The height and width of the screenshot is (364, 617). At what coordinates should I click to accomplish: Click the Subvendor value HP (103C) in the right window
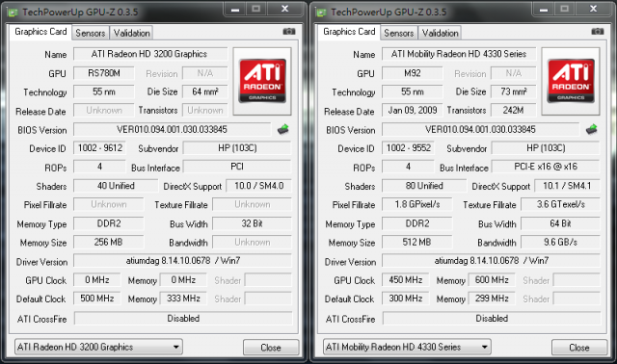click(x=546, y=147)
